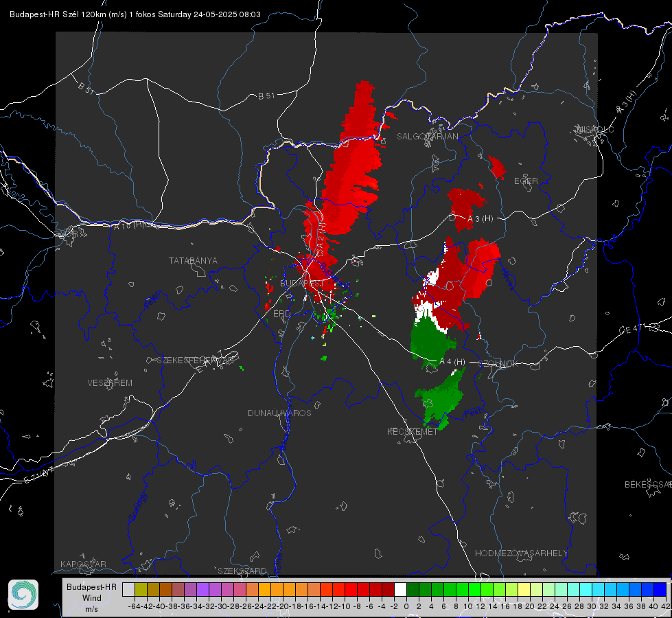Click the radar title text with the date 24-05-2025

click(x=135, y=14)
